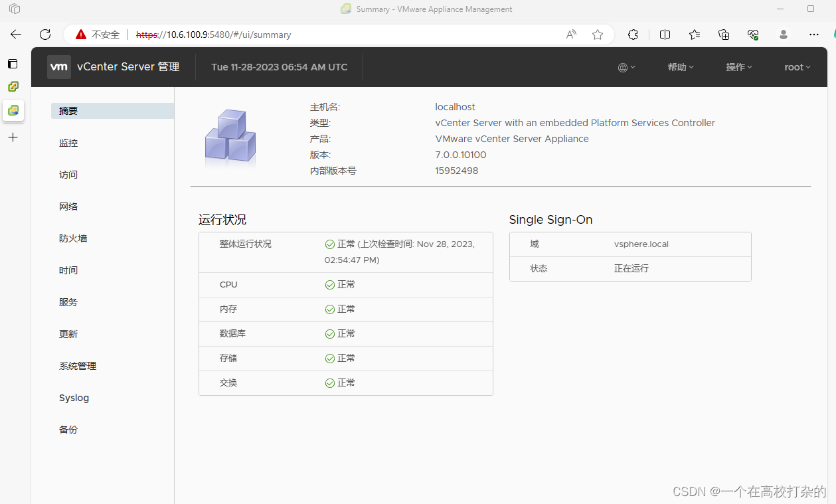Click the green check next to 数据库
Screen dimensions: 836x504
(x=329, y=334)
